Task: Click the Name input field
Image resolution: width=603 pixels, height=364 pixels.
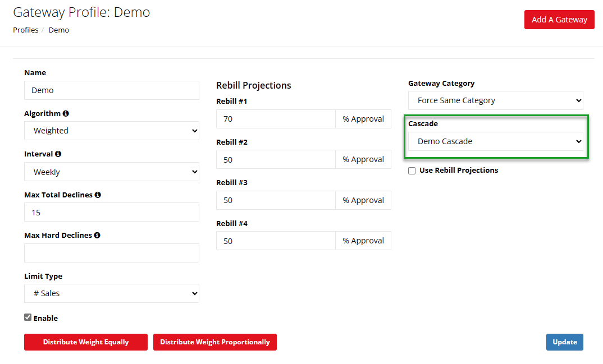Action: point(111,90)
